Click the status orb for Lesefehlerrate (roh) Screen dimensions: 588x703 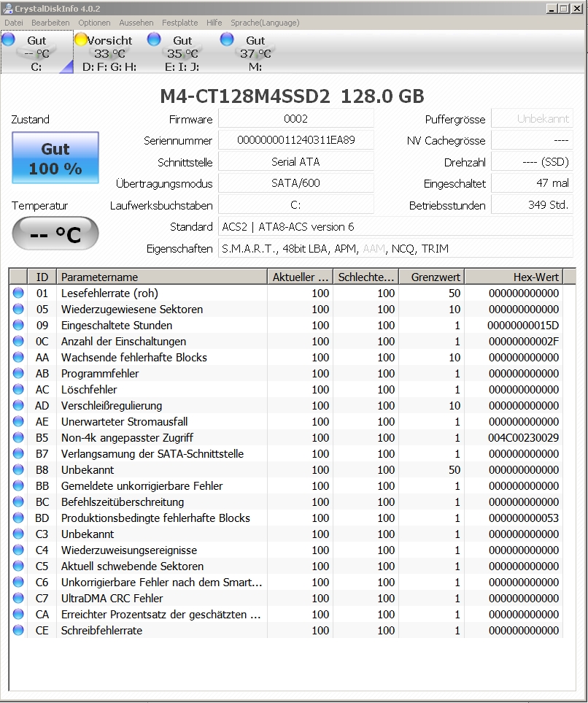click(x=18, y=293)
